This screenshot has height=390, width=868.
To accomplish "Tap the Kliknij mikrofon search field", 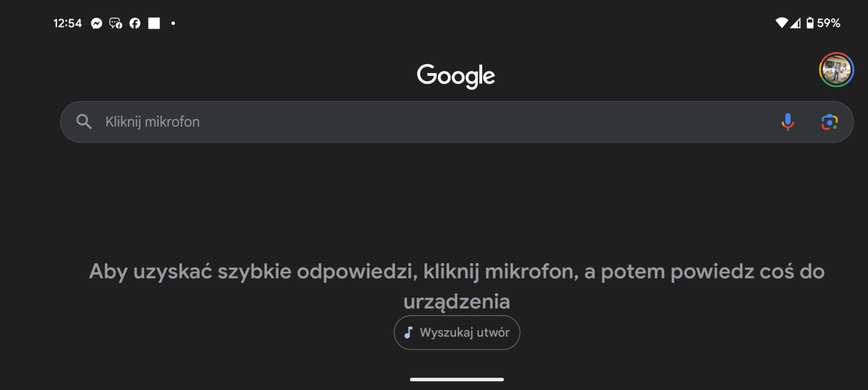I will 325,122.
